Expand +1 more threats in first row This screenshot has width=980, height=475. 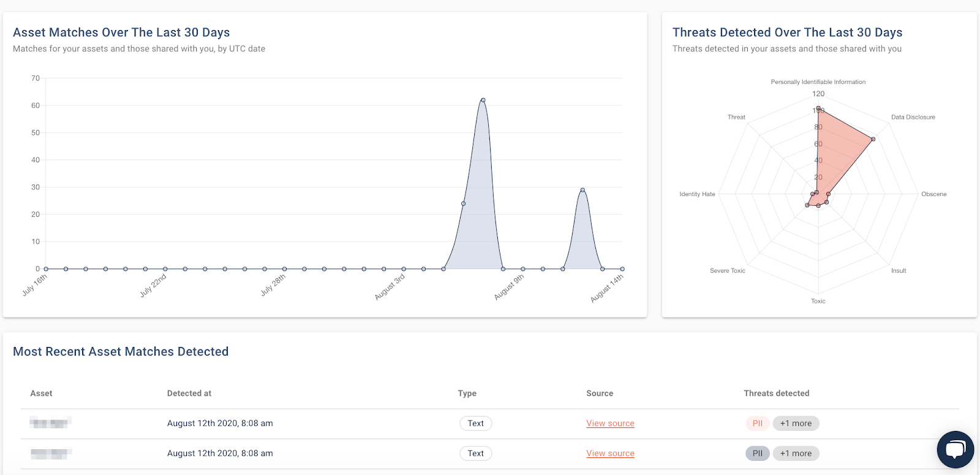(x=796, y=424)
